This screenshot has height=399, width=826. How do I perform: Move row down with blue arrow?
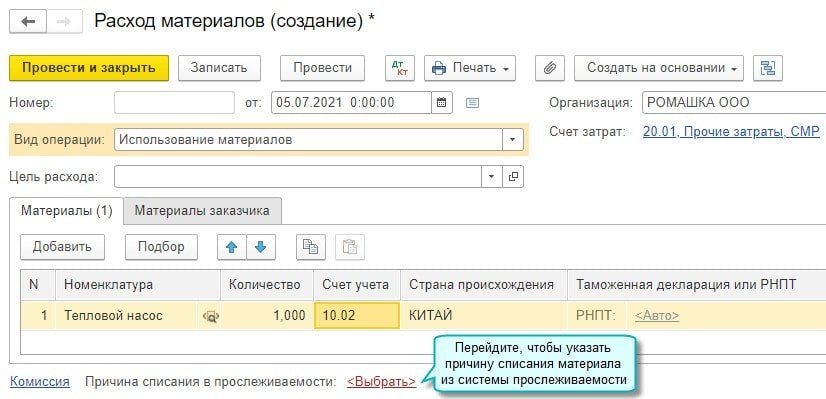[x=261, y=247]
